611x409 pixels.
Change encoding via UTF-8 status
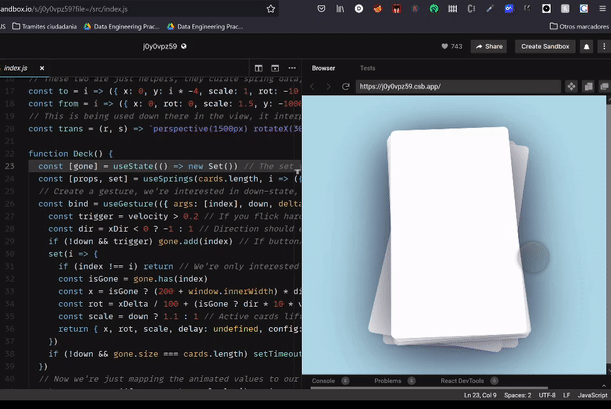coord(547,395)
